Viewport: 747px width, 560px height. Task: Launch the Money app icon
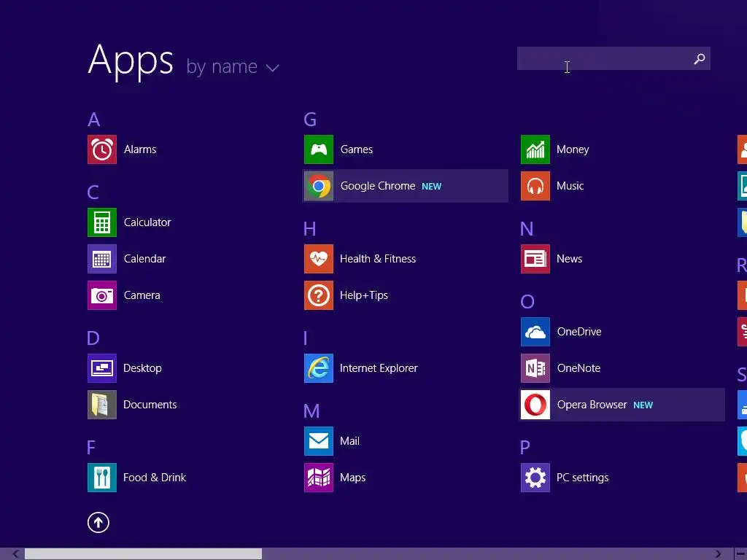click(535, 149)
